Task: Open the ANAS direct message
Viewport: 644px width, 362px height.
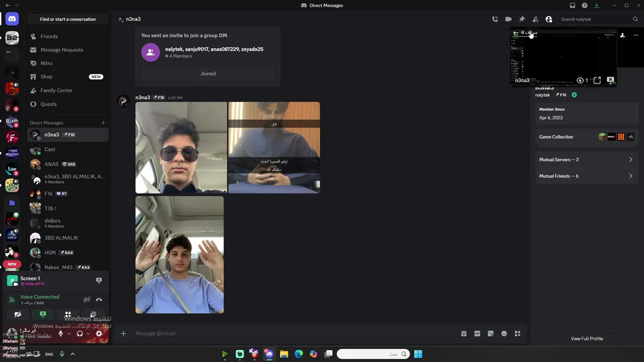Action: pos(68,164)
